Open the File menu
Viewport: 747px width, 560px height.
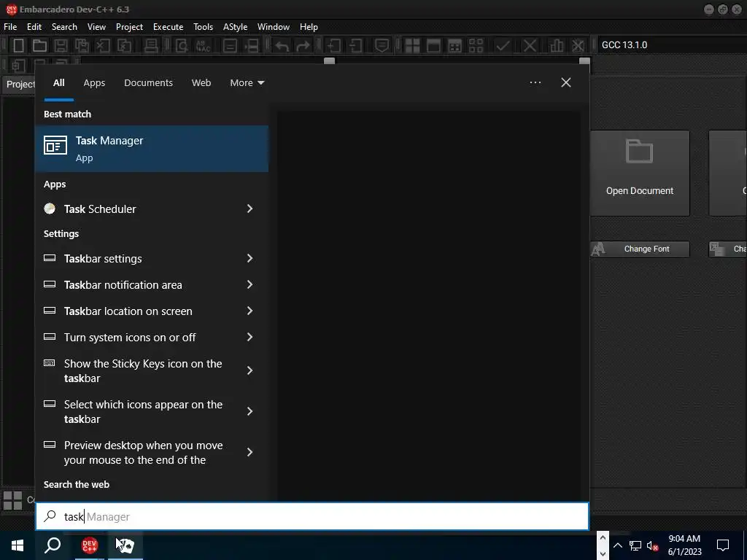[10, 27]
